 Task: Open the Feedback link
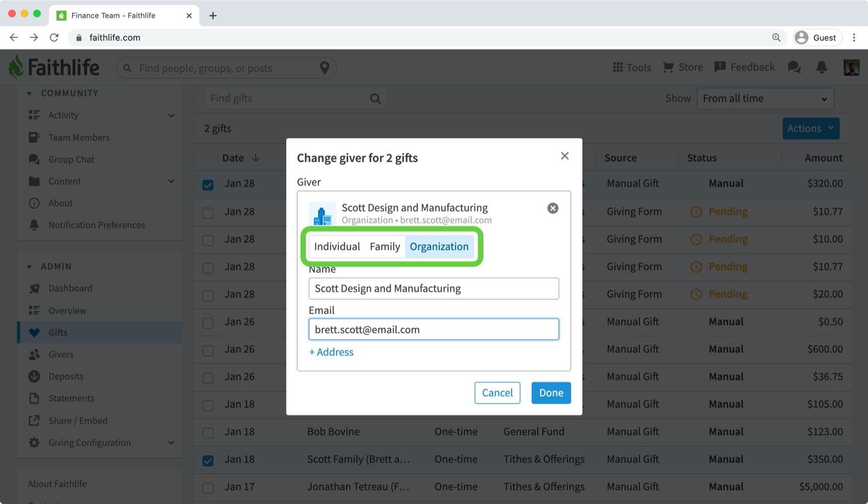pyautogui.click(x=744, y=67)
